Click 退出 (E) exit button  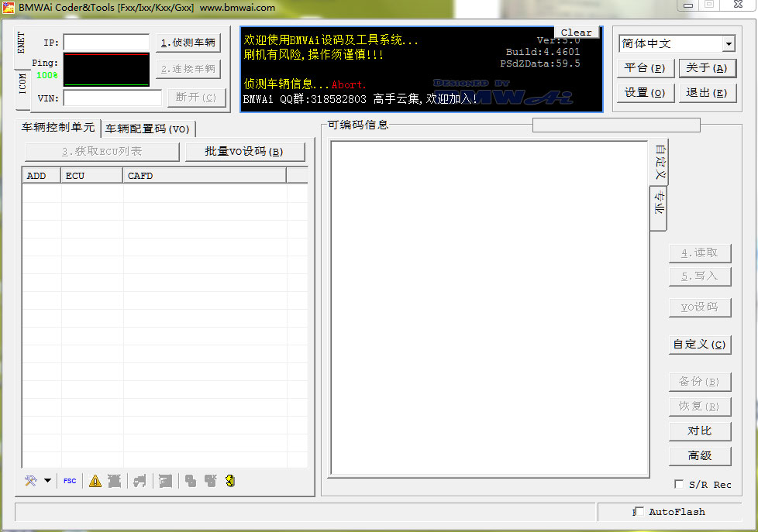click(707, 93)
